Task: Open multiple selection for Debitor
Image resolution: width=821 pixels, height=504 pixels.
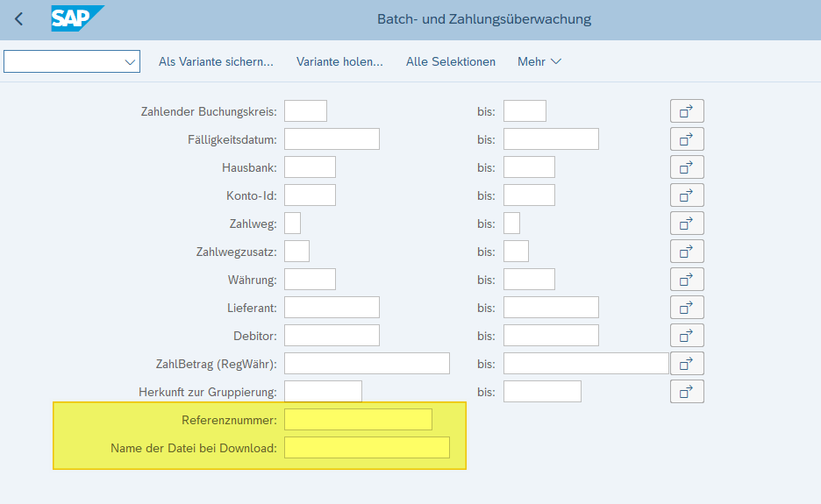Action: coord(687,336)
